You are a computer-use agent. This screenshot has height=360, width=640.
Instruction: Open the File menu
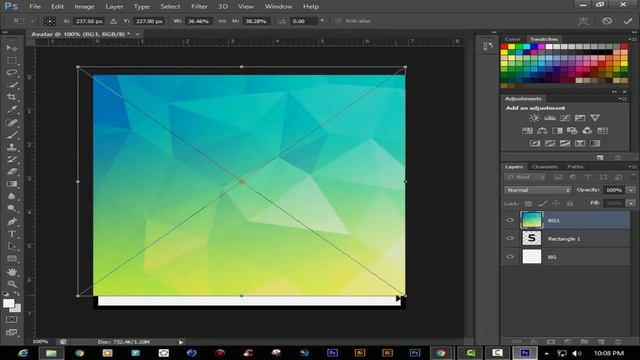point(35,7)
